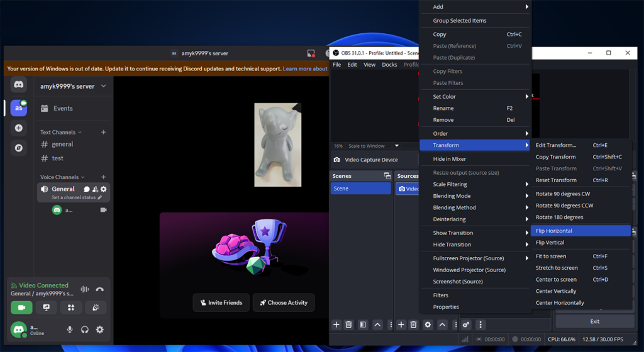644x352 pixels.
Task: Expand Scale Filtering submenu
Action: [475, 184]
